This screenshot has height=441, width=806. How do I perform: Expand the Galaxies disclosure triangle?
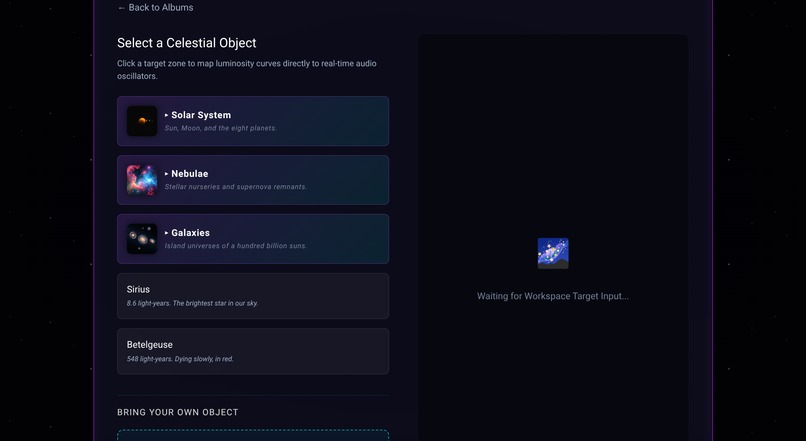167,233
